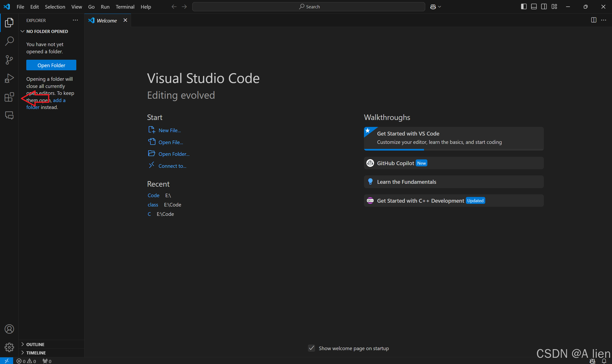612x364 pixels.
Task: Open the Source Control view
Action: click(x=9, y=60)
